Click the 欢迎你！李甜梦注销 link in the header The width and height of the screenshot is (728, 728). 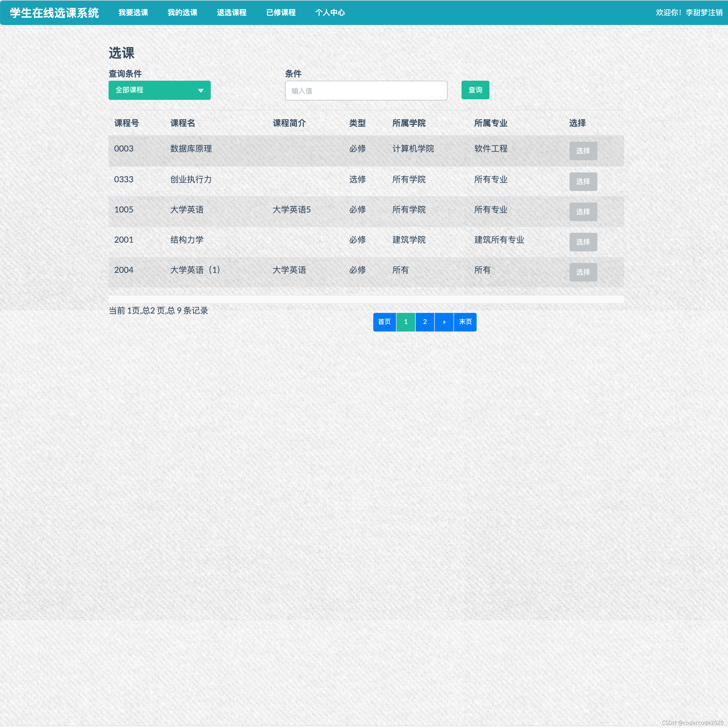tap(689, 12)
